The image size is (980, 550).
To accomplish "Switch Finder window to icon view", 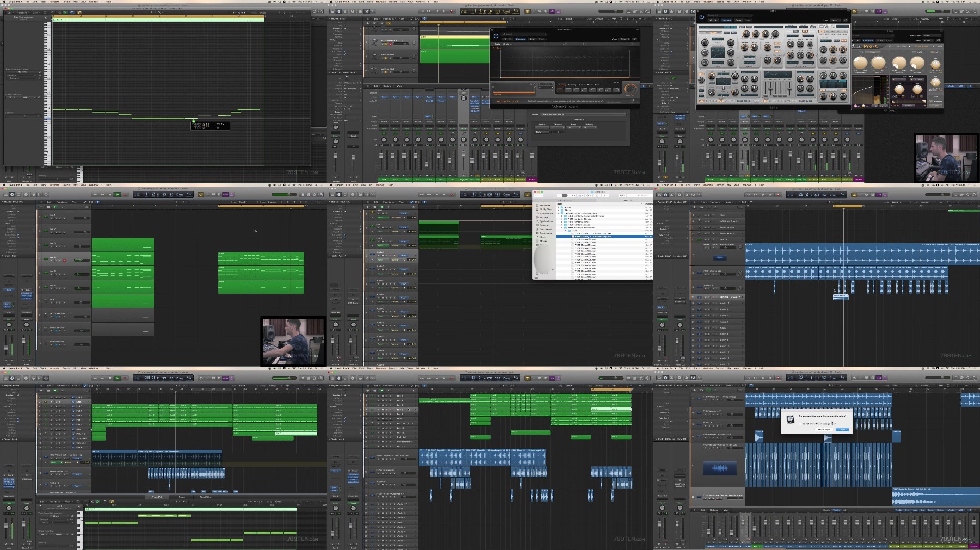I will (559, 195).
